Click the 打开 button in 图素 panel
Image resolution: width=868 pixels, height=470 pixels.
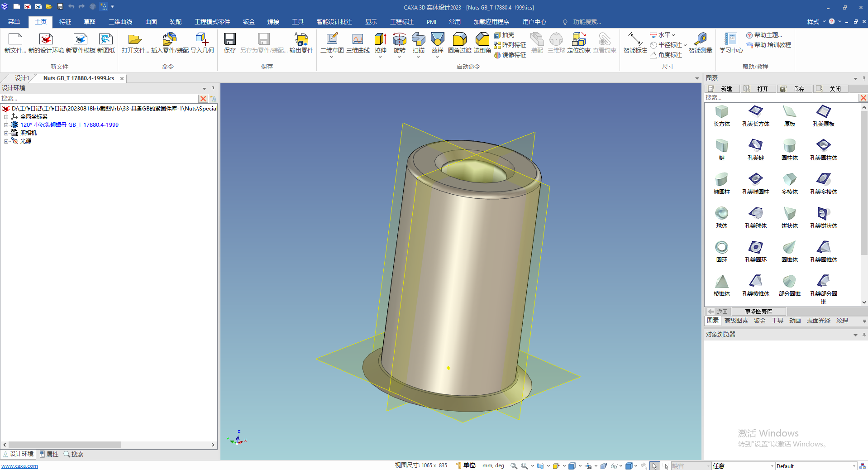(x=758, y=89)
